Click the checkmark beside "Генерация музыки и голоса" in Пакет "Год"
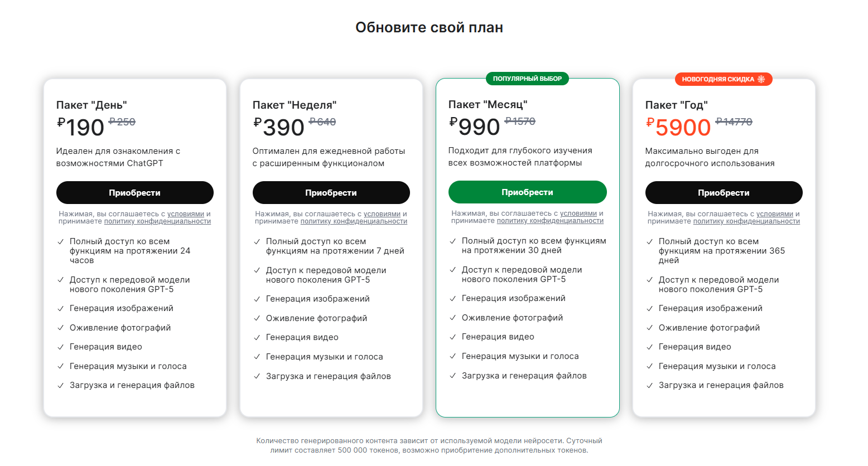868x466 pixels. pos(649,366)
